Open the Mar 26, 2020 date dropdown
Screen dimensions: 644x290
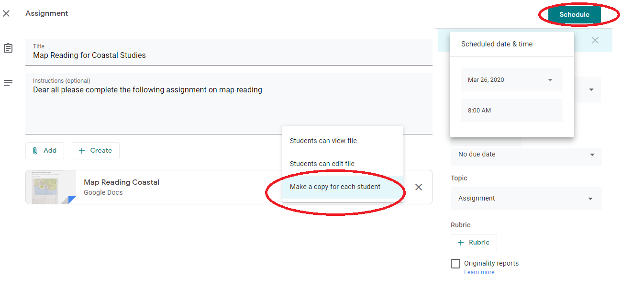tap(511, 80)
